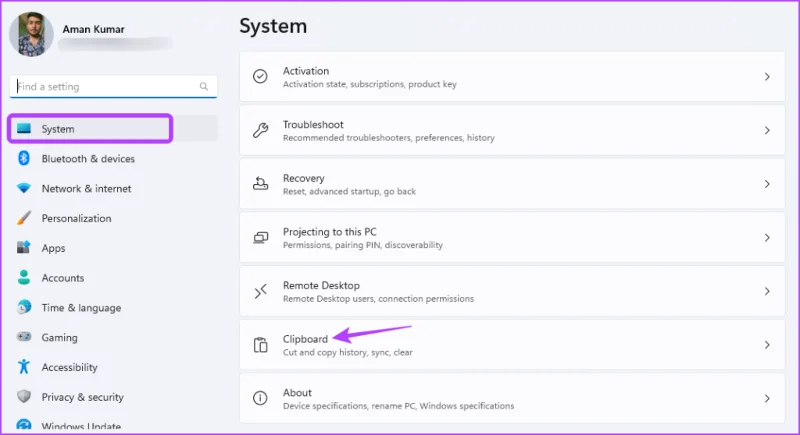Open Personalization settings

pyautogui.click(x=113, y=218)
